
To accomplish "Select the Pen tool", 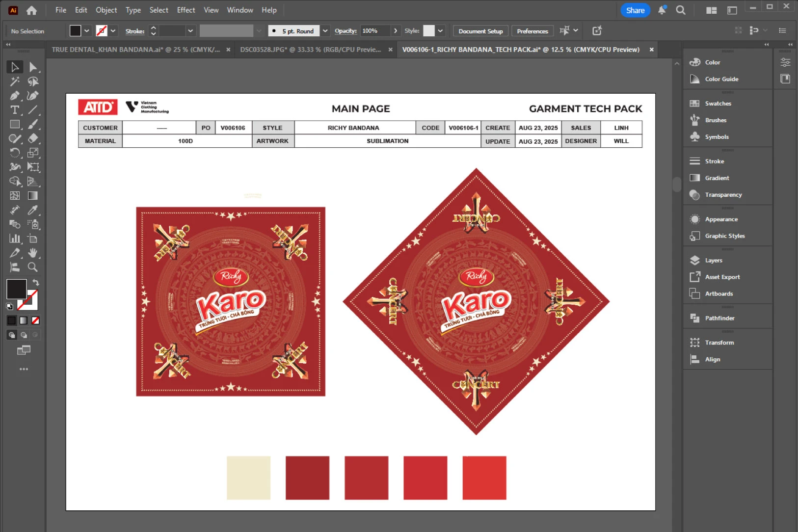I will click(15, 96).
